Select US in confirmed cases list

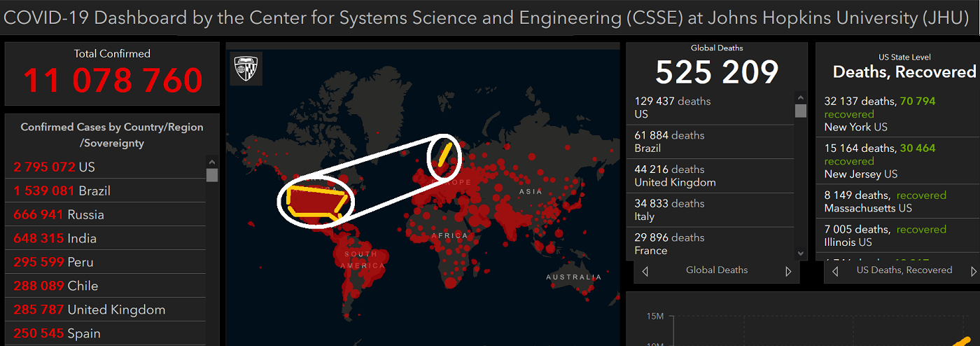pos(105,167)
